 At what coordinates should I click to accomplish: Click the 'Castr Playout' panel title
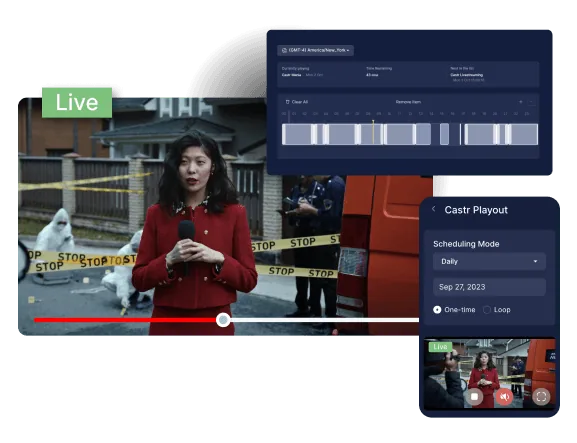click(x=476, y=210)
